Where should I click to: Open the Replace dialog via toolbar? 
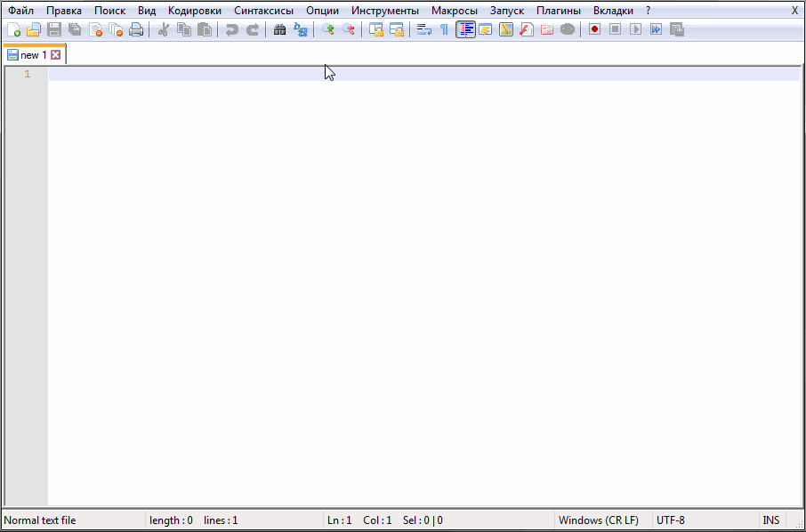click(300, 29)
